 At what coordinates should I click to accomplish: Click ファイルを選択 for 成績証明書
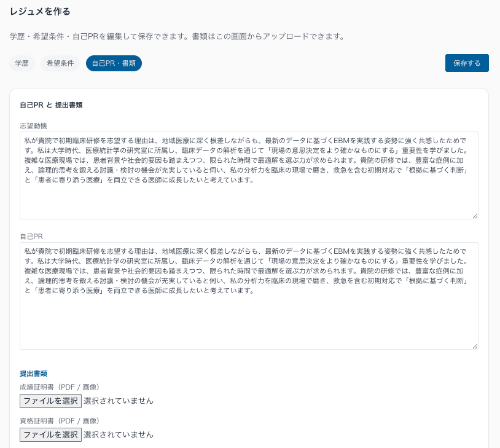[50, 401]
